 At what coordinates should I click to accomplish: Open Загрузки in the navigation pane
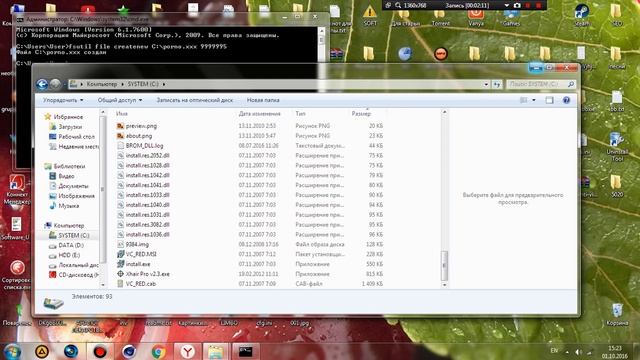[70, 127]
